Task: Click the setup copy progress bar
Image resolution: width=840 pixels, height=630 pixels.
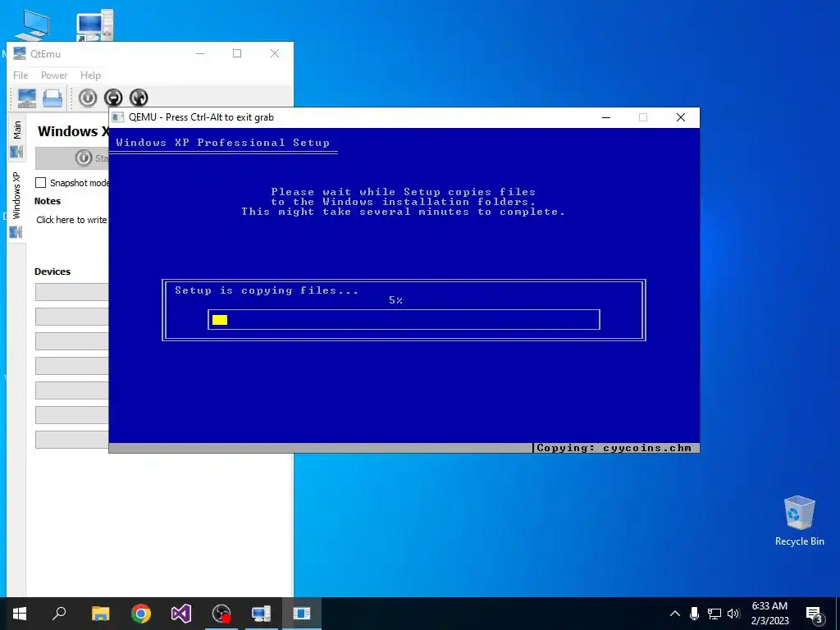Action: (404, 319)
